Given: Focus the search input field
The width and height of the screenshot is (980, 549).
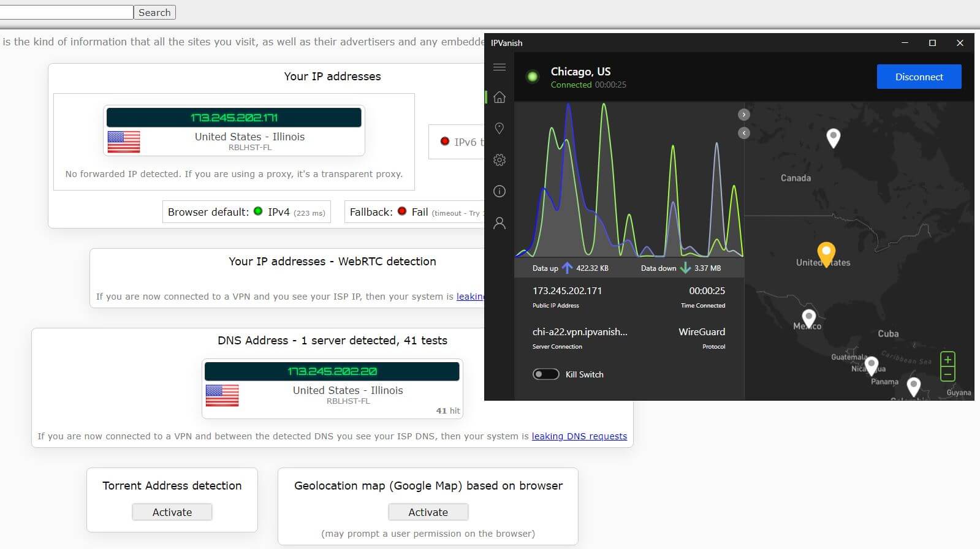Looking at the screenshot, I should (x=66, y=12).
